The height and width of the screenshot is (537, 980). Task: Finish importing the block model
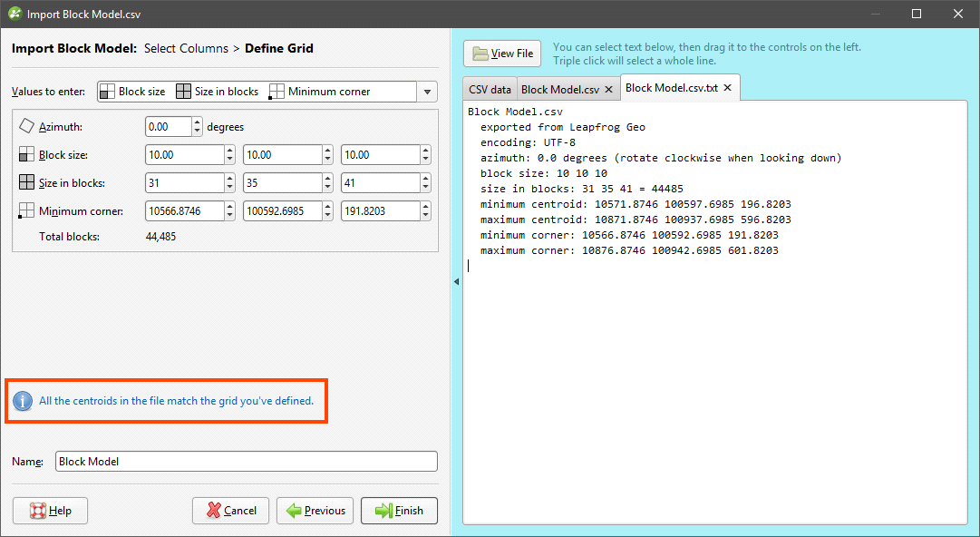pos(400,511)
